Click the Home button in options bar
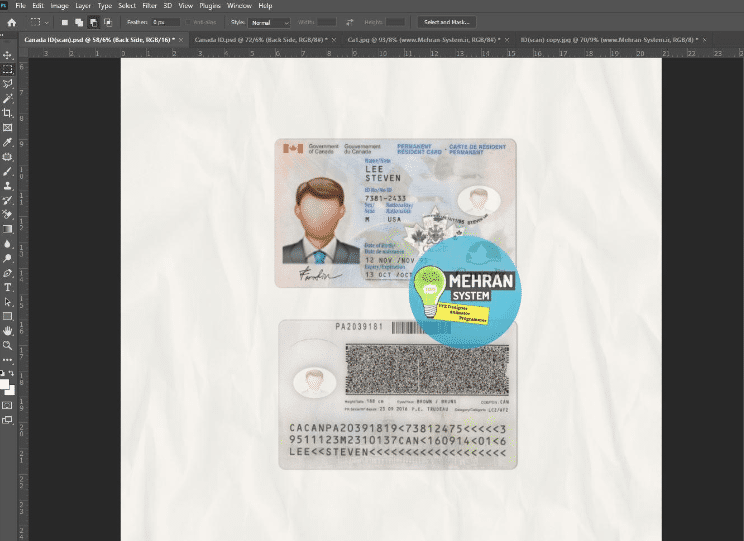Screen dimensions: 744x541 pos(11,21)
